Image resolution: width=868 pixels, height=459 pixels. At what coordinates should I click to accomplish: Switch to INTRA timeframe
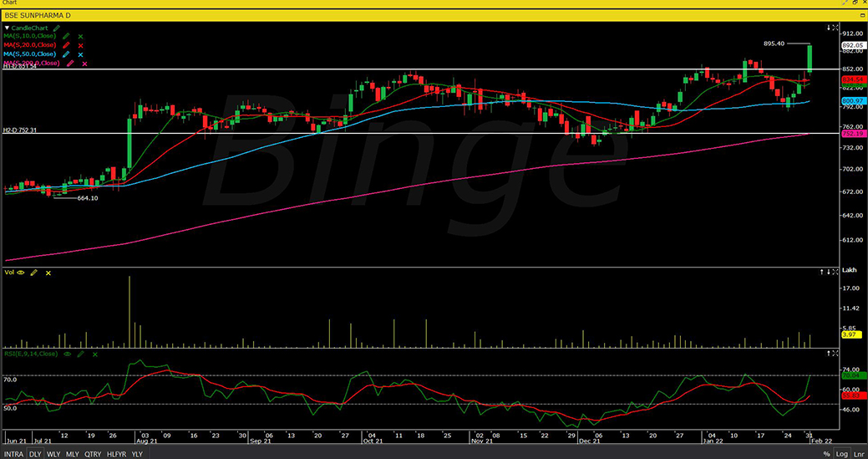pos(14,454)
